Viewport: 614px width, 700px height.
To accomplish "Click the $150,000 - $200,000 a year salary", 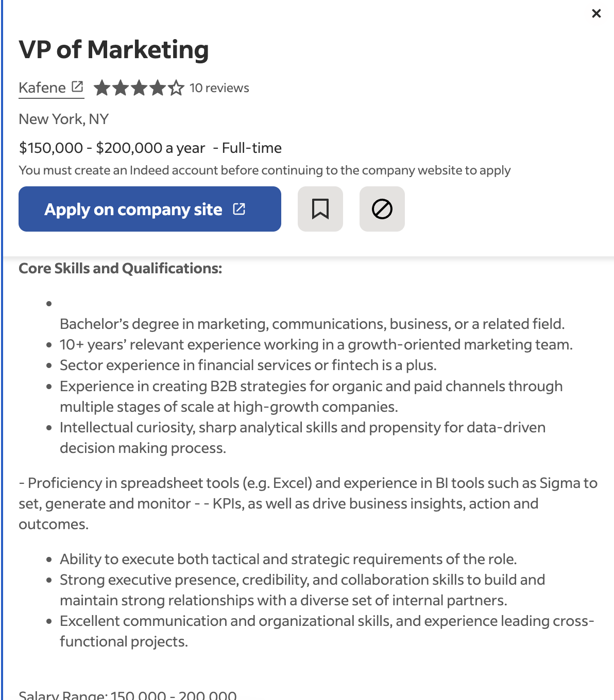I will pyautogui.click(x=112, y=148).
